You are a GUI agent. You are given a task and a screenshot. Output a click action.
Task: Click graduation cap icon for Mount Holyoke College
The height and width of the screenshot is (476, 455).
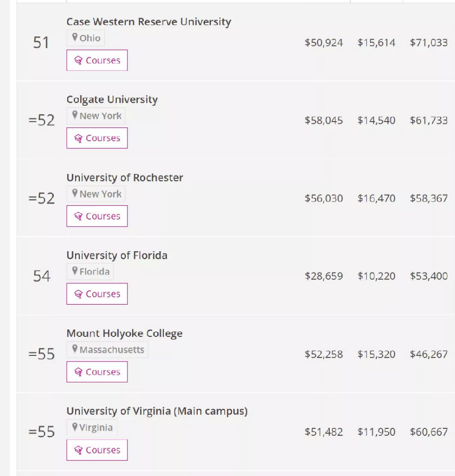point(79,372)
